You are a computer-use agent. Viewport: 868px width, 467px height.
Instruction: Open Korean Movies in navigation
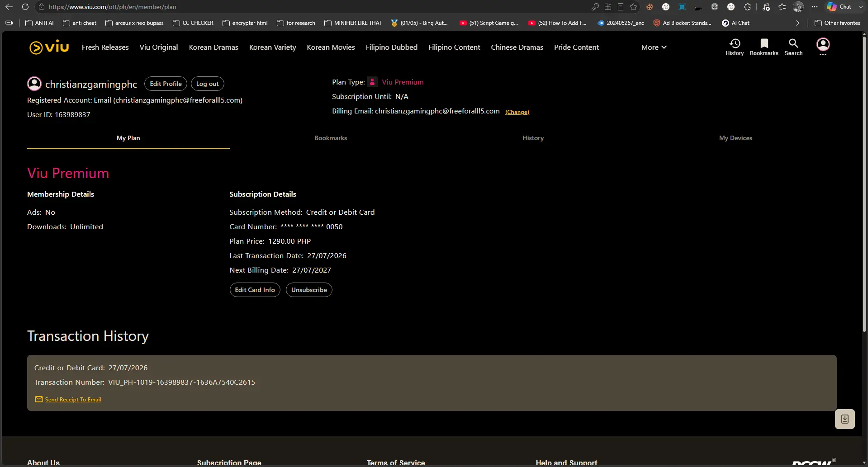[331, 47]
